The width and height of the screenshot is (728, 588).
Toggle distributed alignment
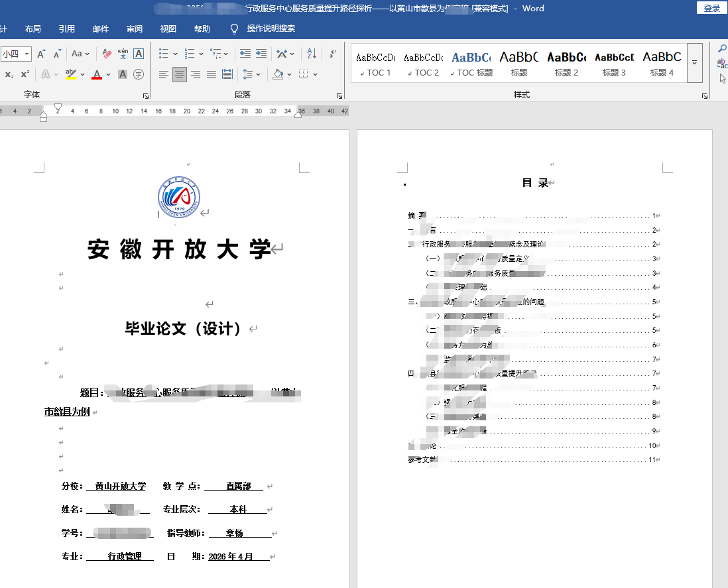[227, 74]
